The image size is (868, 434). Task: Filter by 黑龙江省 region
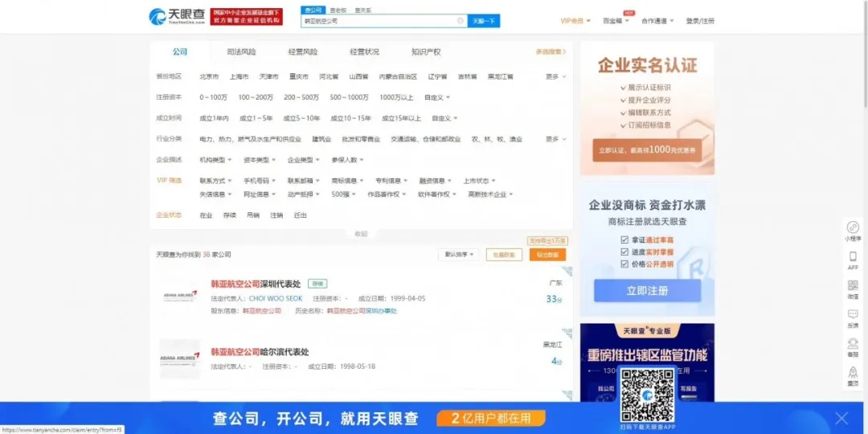[501, 76]
